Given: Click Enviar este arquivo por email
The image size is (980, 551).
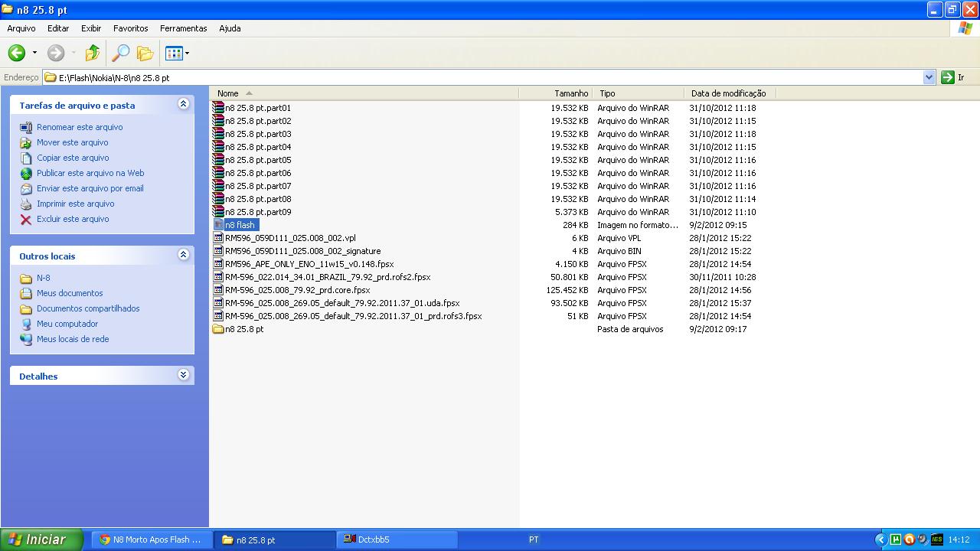Looking at the screenshot, I should [x=90, y=188].
